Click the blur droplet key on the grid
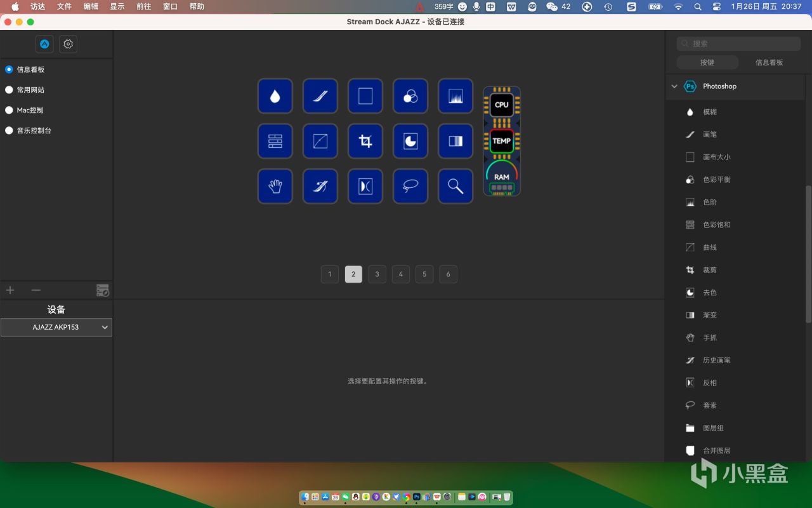This screenshot has height=508, width=812. point(275,95)
